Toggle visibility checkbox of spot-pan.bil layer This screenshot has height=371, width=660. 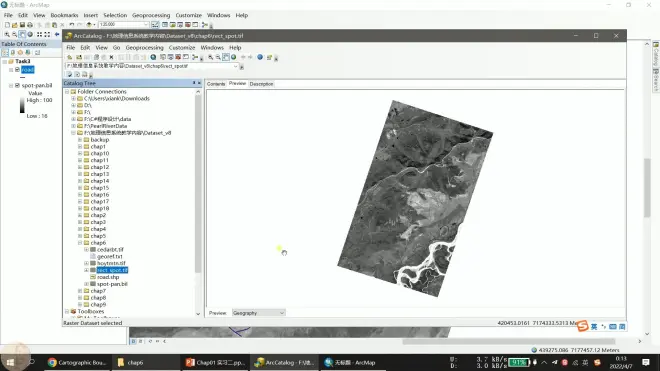pyautogui.click(x=17, y=85)
